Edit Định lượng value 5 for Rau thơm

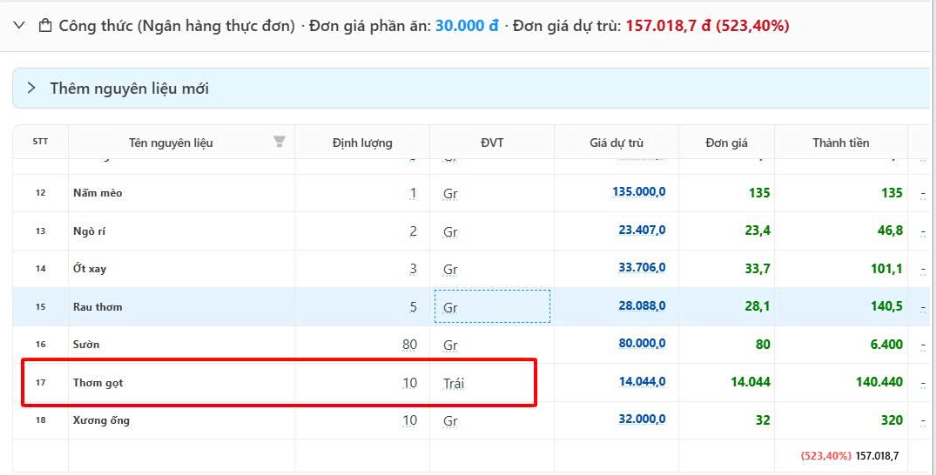tap(413, 307)
